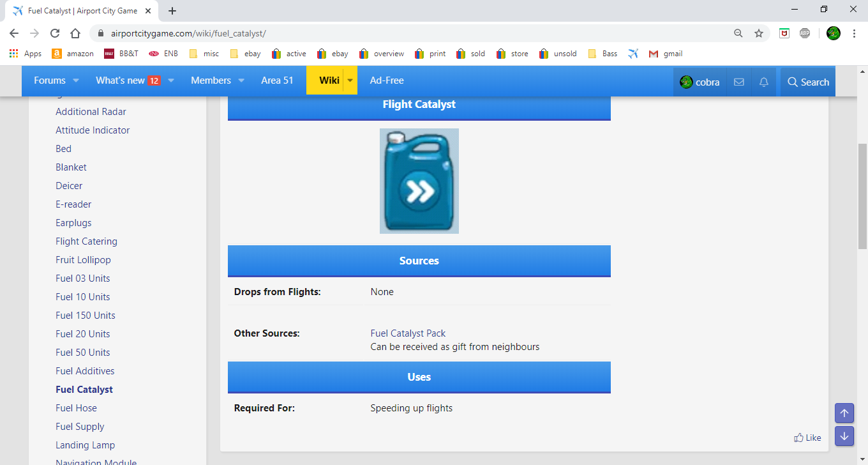The width and height of the screenshot is (868, 465).
Task: Open the ABP extension icon
Action: (805, 33)
